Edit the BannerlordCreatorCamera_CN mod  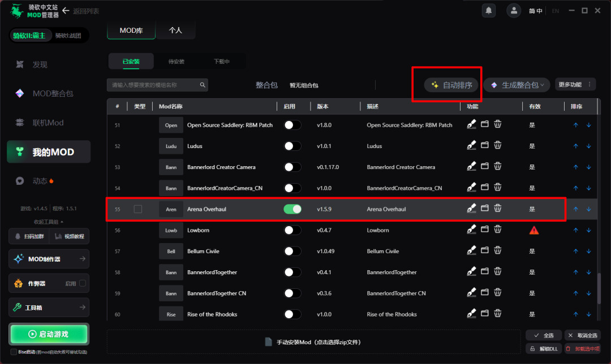(x=471, y=187)
